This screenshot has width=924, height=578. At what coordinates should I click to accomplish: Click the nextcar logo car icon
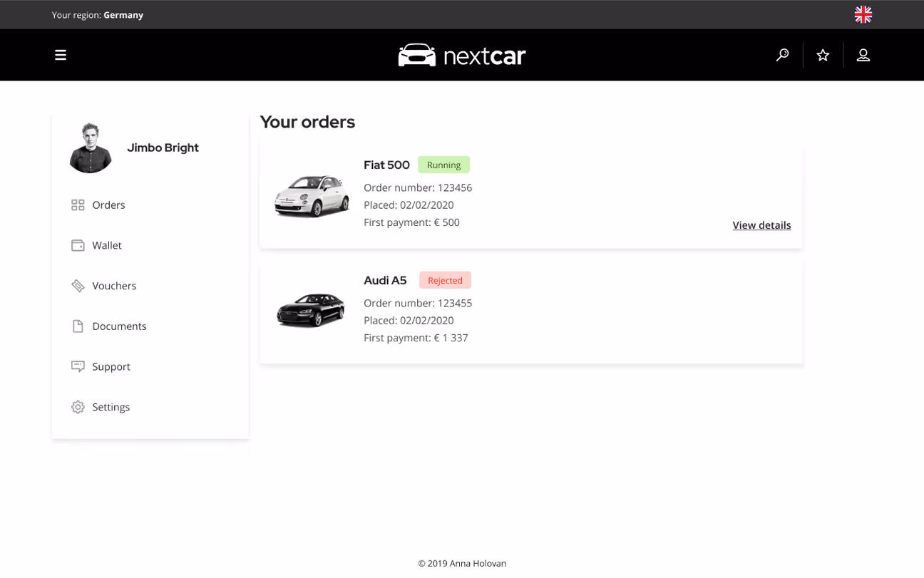coord(417,55)
